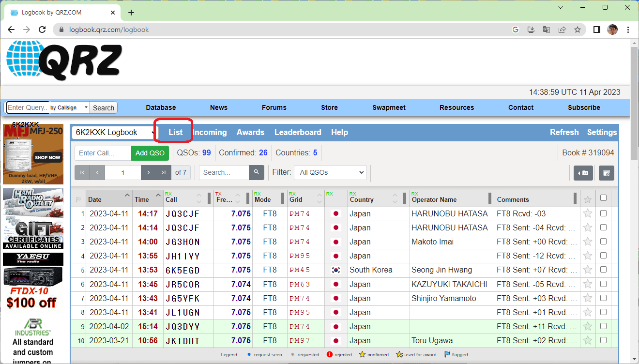Click the star column header icon
The width and height of the screenshot is (639, 364).
click(588, 199)
